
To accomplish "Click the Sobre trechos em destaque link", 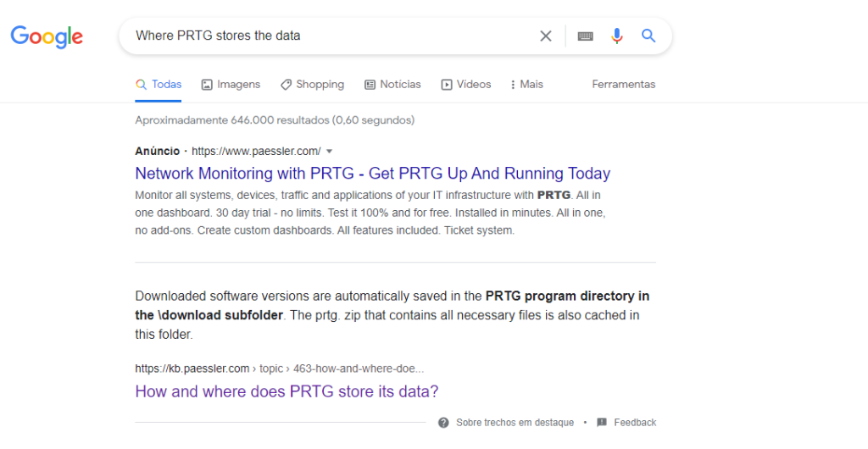I will point(515,422).
